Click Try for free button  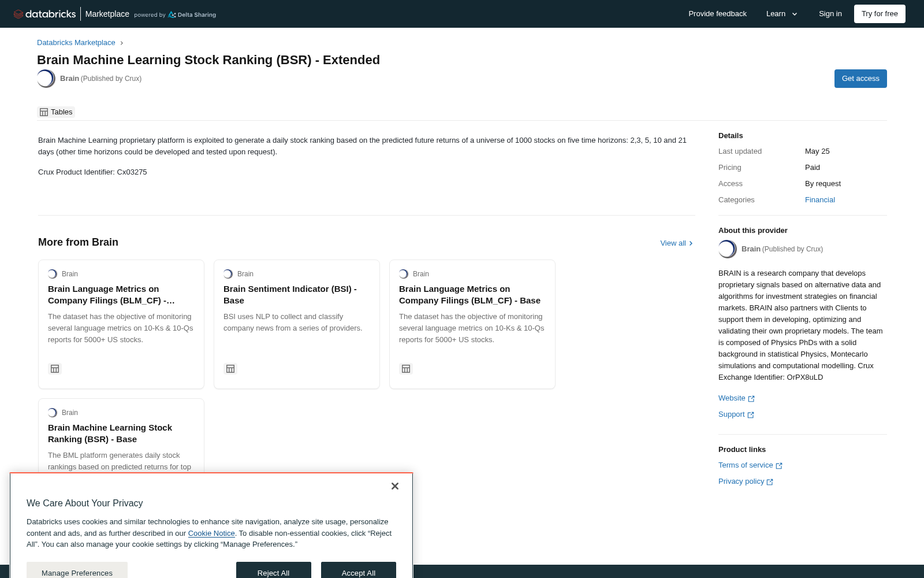(x=880, y=14)
